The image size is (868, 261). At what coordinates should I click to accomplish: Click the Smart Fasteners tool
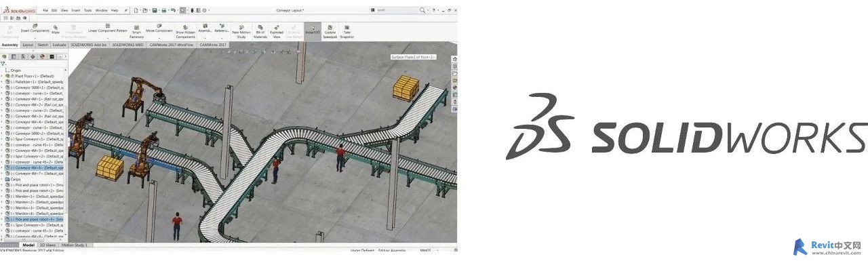[x=136, y=31]
